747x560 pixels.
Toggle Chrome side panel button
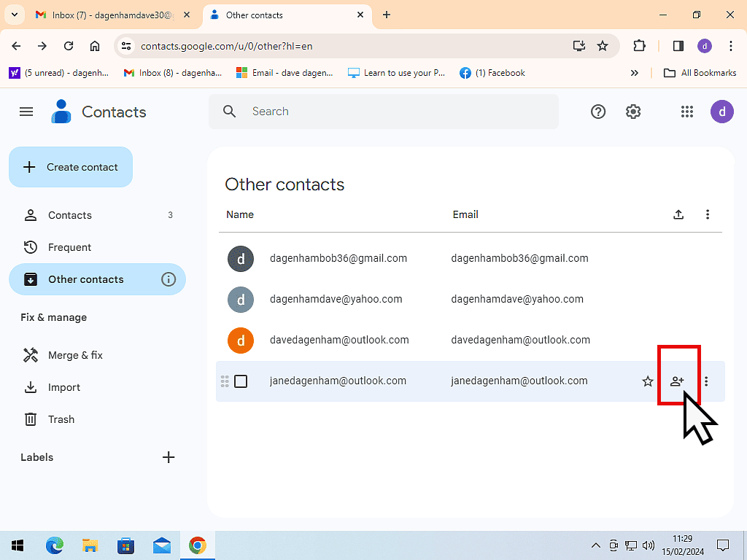(678, 46)
